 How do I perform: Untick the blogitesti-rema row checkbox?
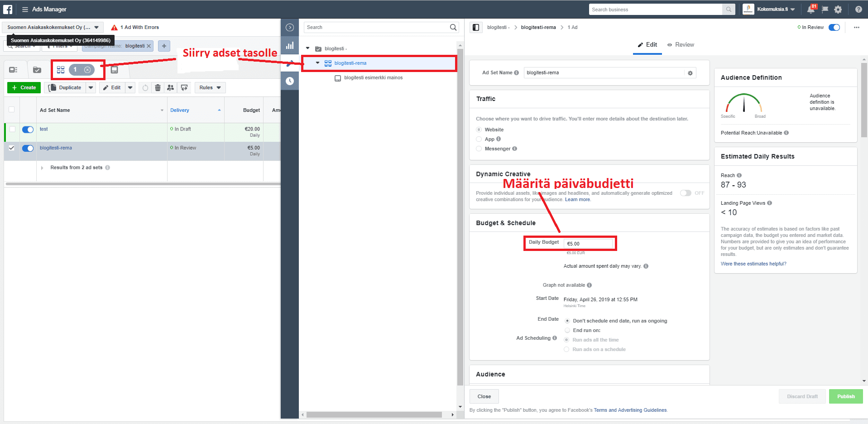[12, 148]
